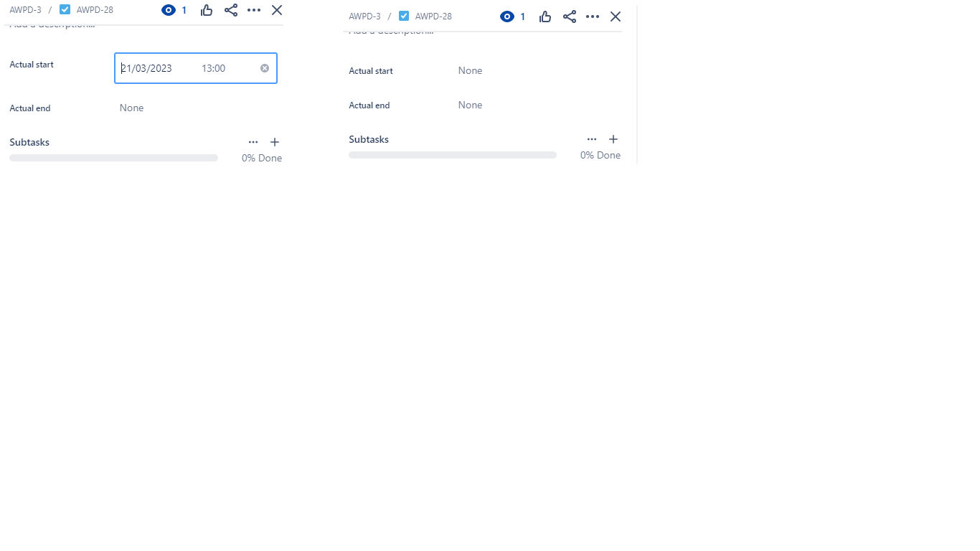Click the thumbs-up vote icon in right panel
The image size is (980, 551).
point(545,17)
